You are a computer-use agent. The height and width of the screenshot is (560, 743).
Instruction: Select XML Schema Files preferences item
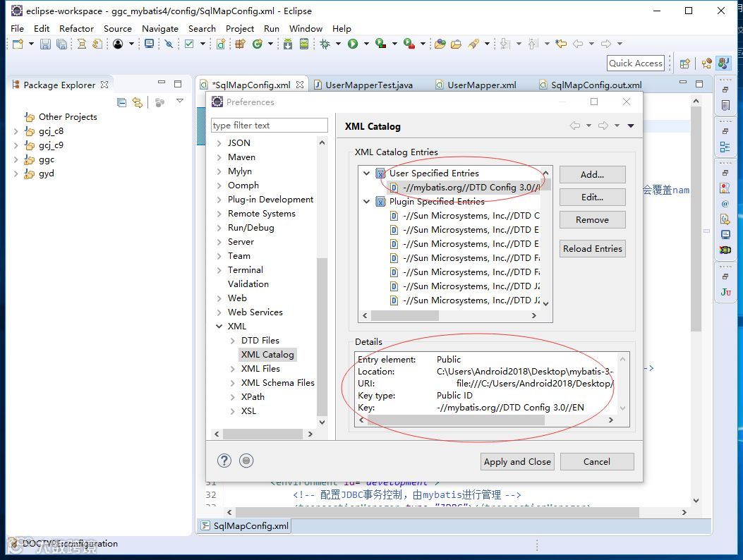coord(278,383)
